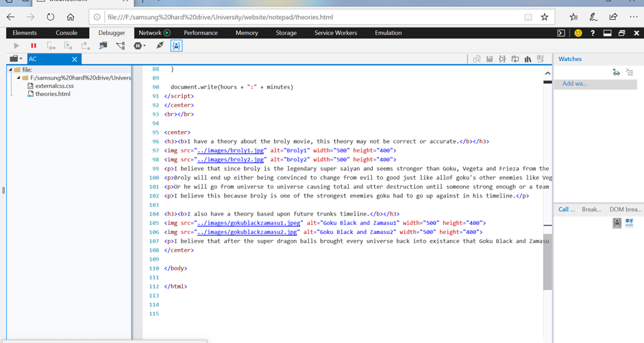644x343 pixels.
Task: Toggle the library frames icon in the call stack
Action: point(617,223)
